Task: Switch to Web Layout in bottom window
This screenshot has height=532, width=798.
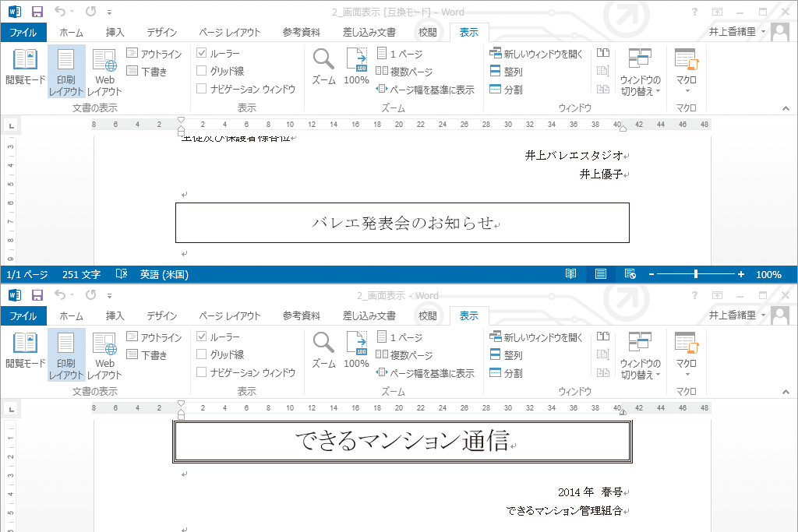Action: pos(104,354)
